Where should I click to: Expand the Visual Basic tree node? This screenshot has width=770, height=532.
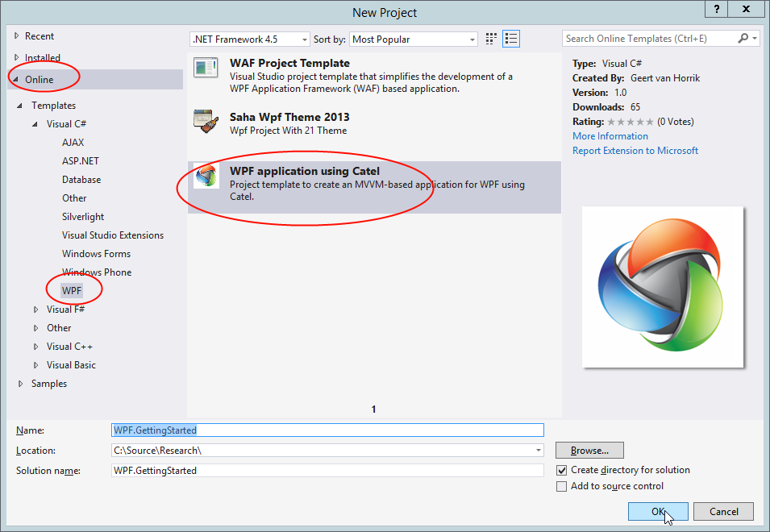[x=35, y=365]
